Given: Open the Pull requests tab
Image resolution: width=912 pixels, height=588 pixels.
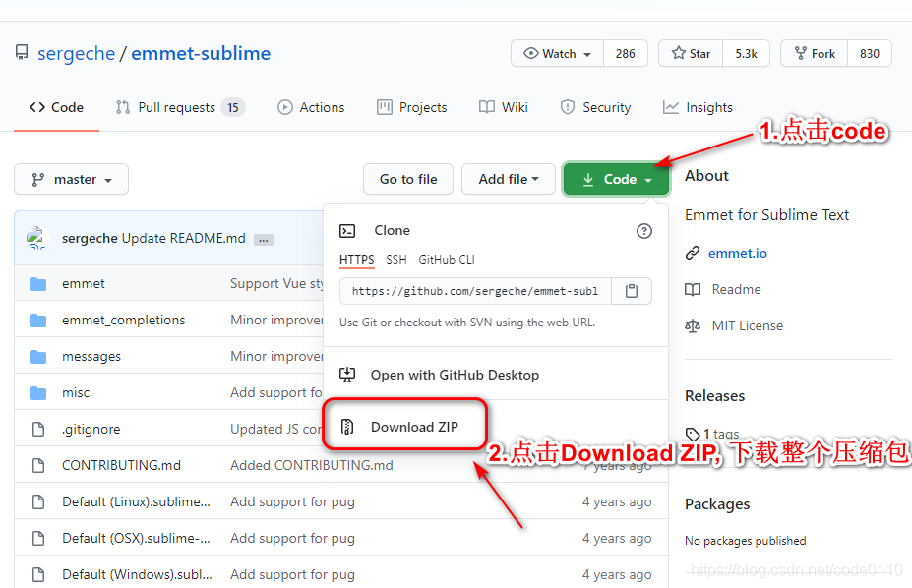Looking at the screenshot, I should [x=180, y=107].
